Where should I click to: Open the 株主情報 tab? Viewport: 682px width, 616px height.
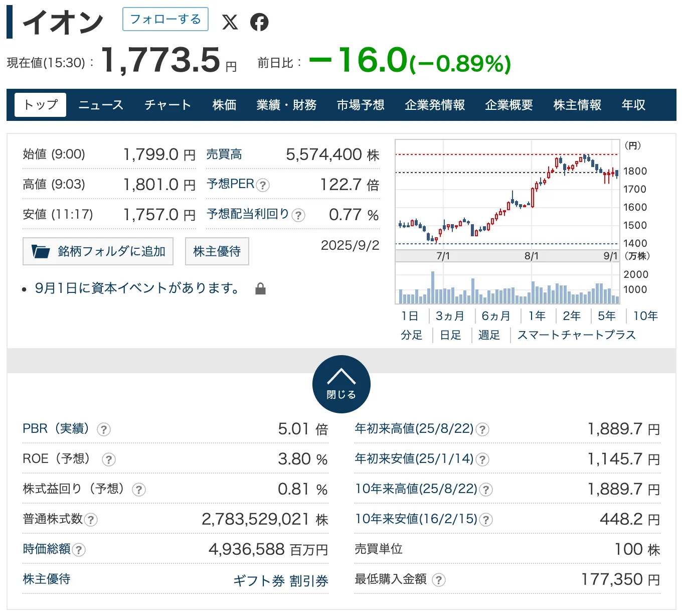point(577,105)
